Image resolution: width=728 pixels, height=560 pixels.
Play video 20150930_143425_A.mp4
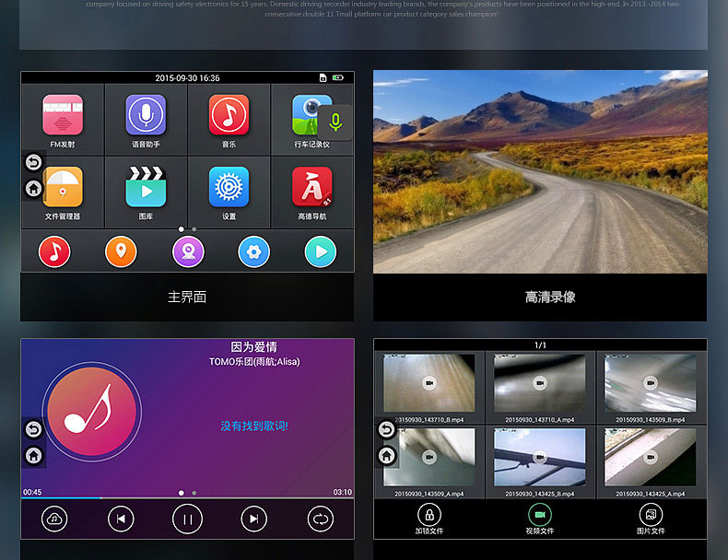point(650,457)
